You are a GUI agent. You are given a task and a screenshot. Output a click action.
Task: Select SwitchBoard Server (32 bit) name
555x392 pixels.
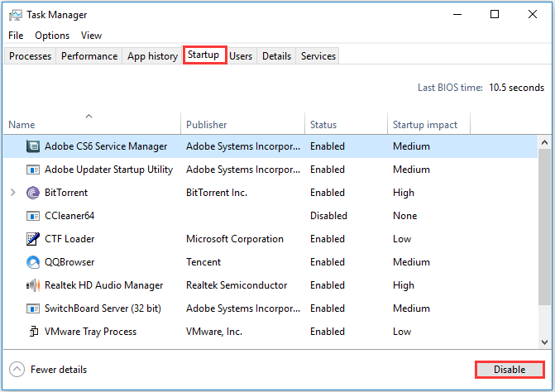pyautogui.click(x=103, y=308)
